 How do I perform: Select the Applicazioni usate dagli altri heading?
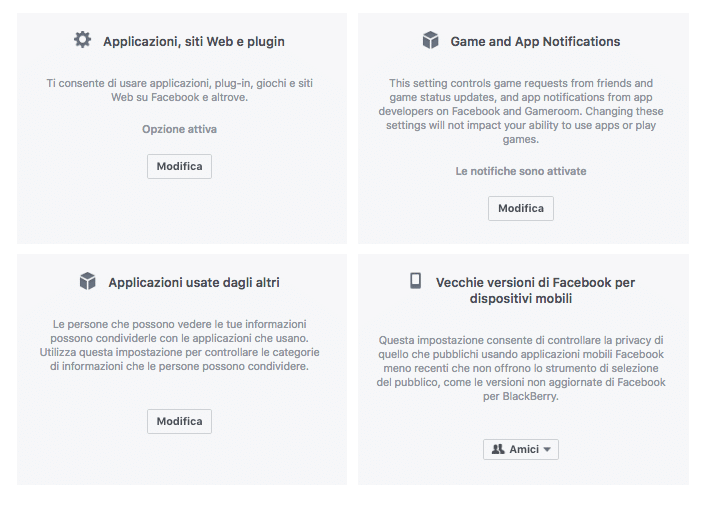[193, 283]
